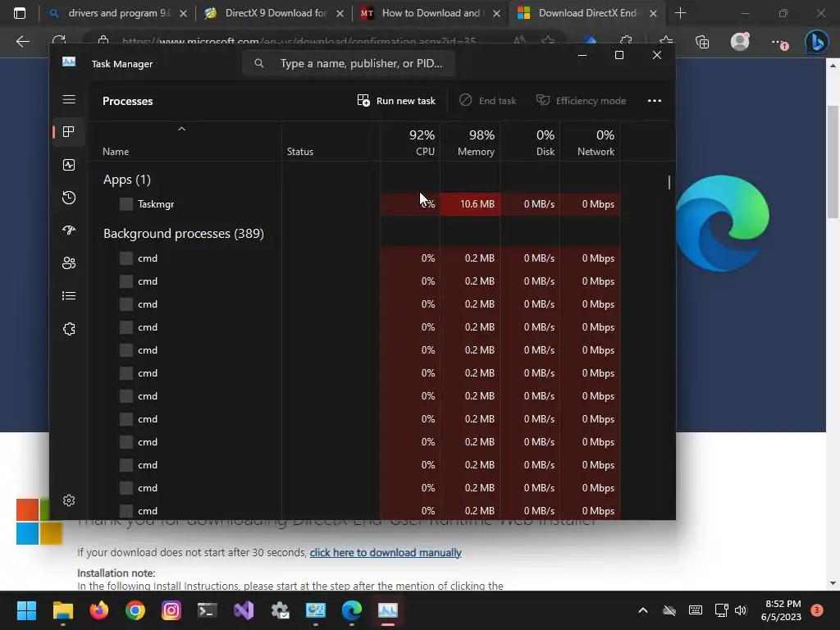Show hidden system tray icons chevron
This screenshot has height=630, width=840.
click(x=643, y=610)
